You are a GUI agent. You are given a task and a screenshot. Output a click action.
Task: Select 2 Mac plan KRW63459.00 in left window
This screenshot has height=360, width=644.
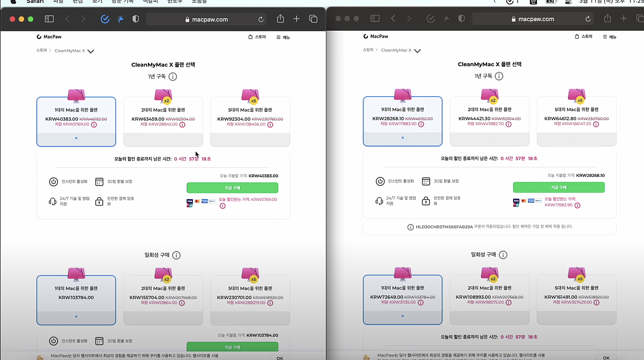pyautogui.click(x=163, y=122)
